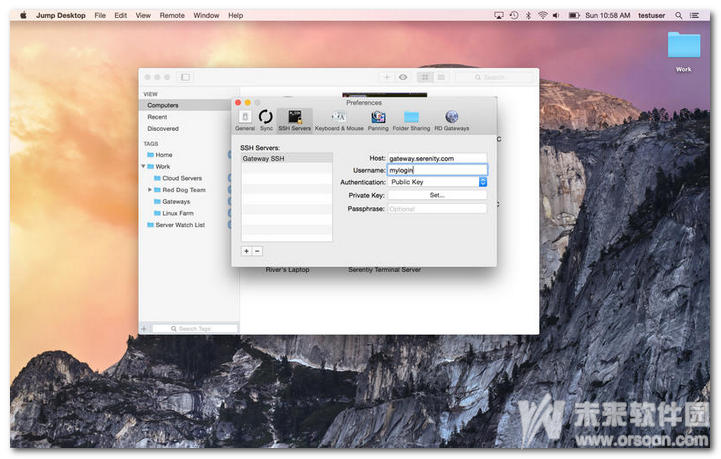721x459 pixels.
Task: Select Discovered in the sidebar
Action: click(x=163, y=129)
